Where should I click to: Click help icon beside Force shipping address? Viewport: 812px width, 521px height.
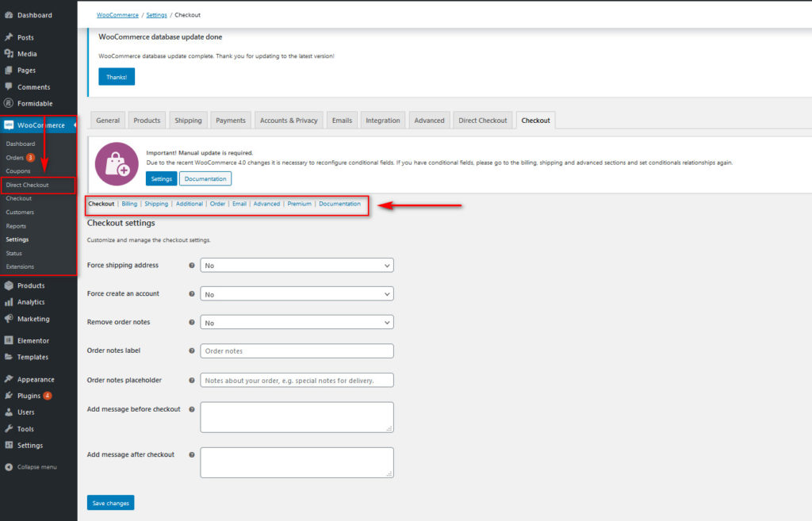(x=192, y=265)
